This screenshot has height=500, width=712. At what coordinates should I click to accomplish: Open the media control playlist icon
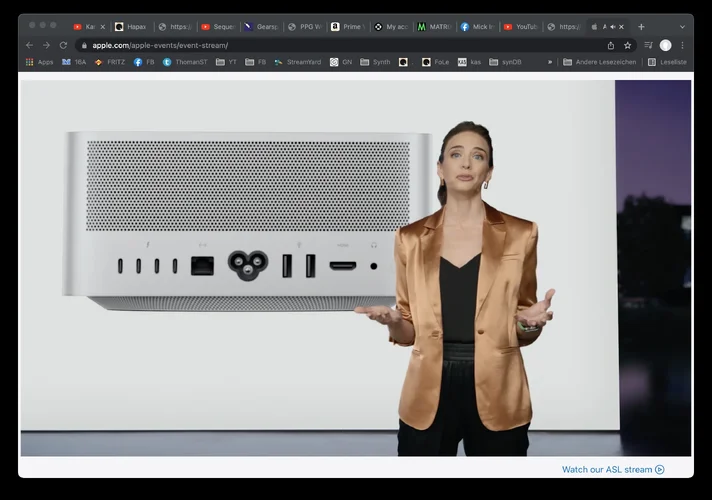click(x=648, y=45)
